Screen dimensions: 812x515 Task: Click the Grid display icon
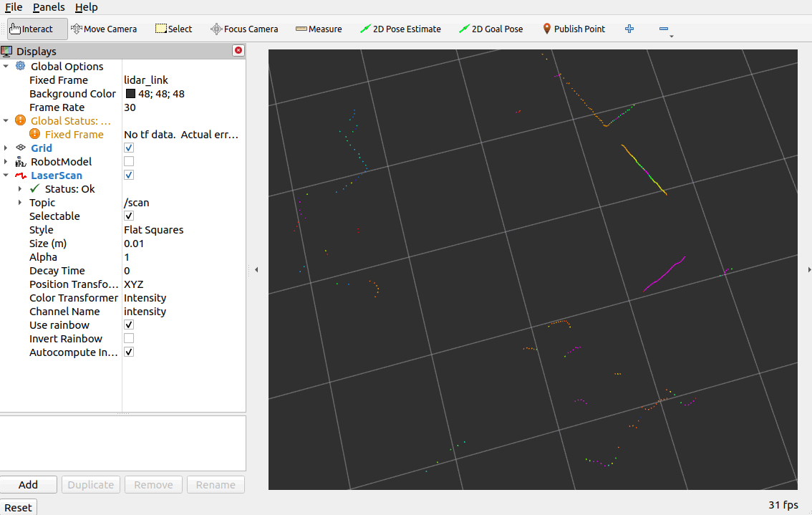[21, 148]
